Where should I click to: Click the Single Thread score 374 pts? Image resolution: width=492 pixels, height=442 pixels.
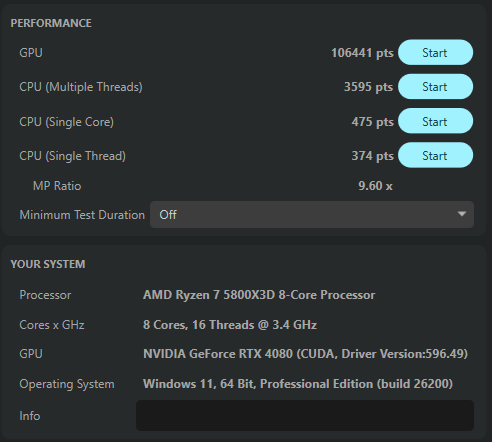(x=373, y=156)
